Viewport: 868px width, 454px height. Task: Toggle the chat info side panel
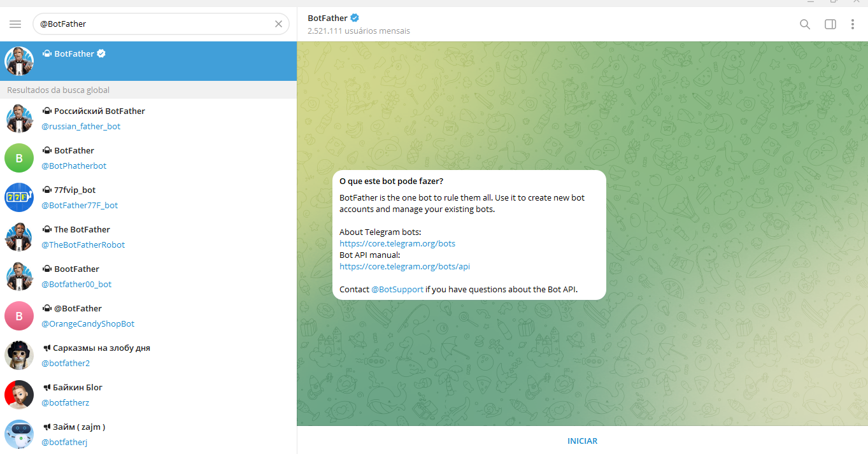click(x=830, y=24)
